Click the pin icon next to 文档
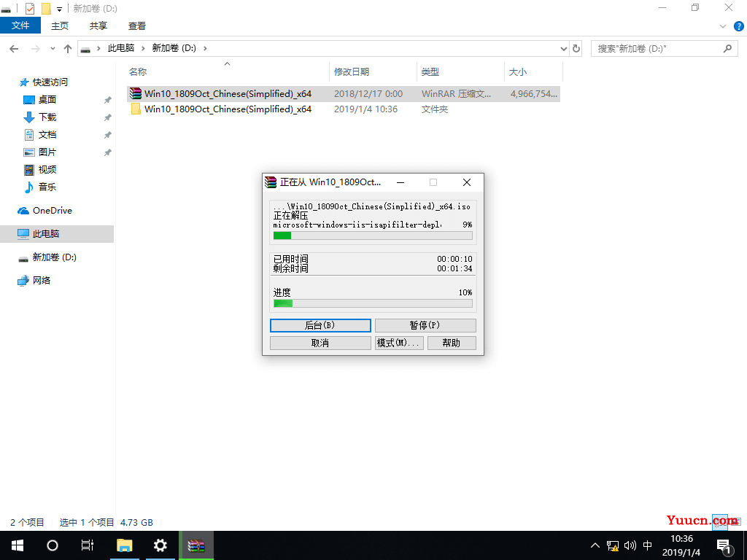 (108, 135)
